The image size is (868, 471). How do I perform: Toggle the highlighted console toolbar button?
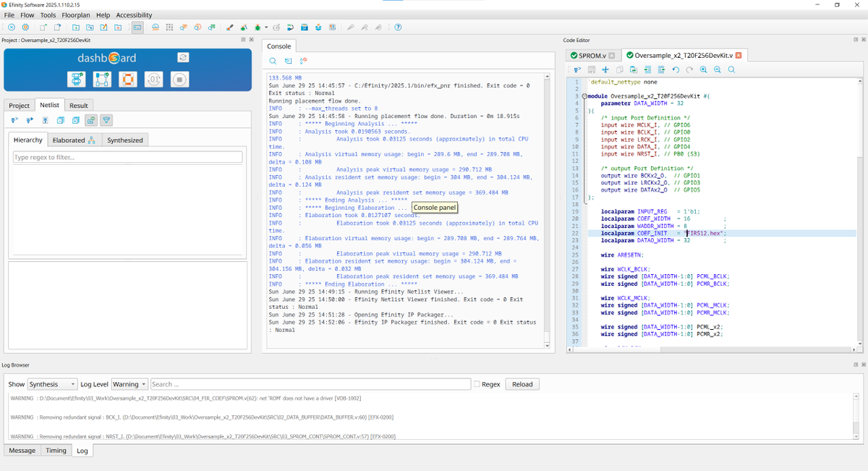coord(137,27)
